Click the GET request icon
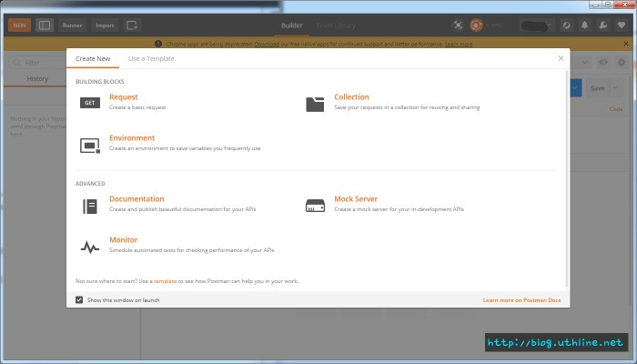This screenshot has width=637, height=364. pyautogui.click(x=90, y=103)
